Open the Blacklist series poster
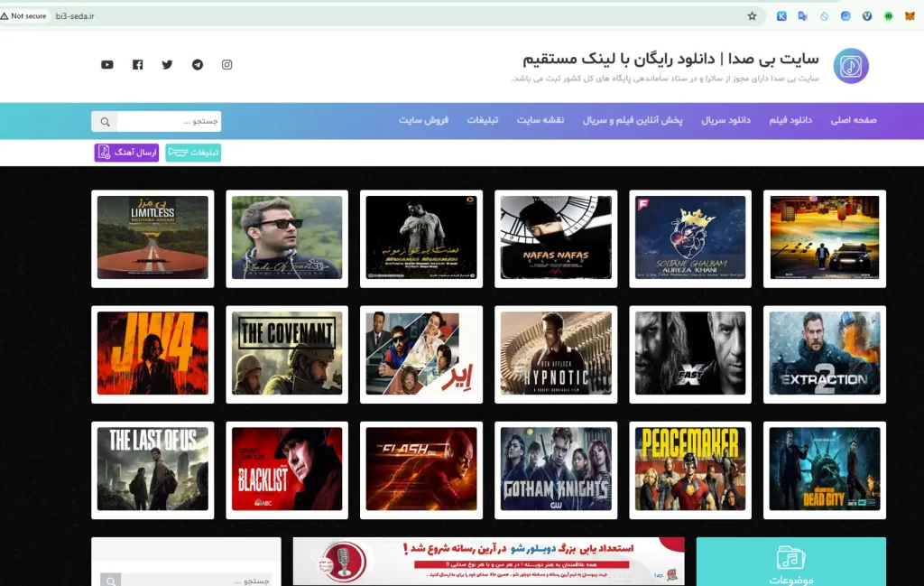 (x=287, y=470)
